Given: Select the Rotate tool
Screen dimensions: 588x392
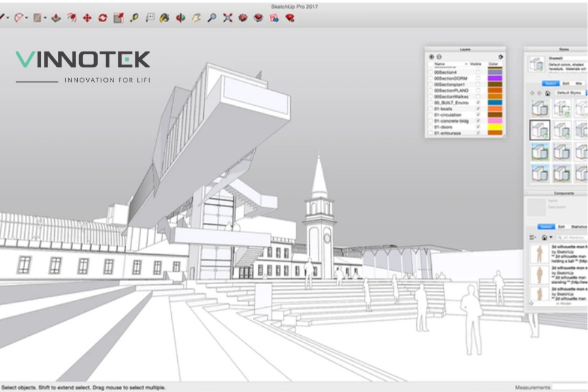Looking at the screenshot, I should coord(103,18).
